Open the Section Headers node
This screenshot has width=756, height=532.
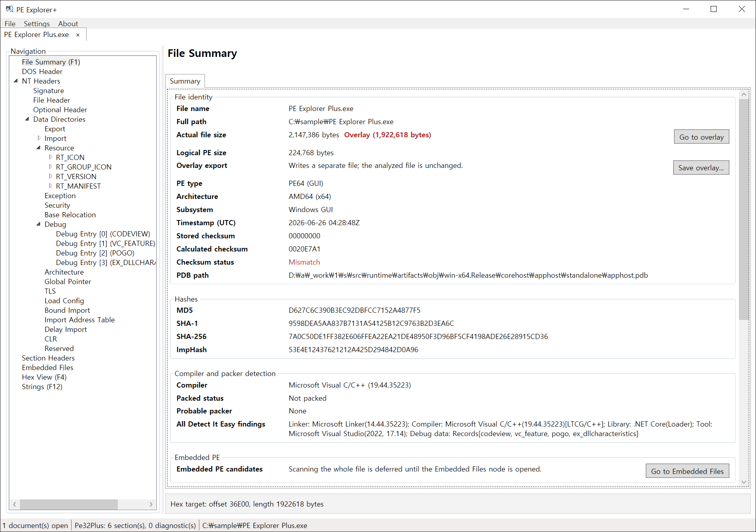click(48, 358)
